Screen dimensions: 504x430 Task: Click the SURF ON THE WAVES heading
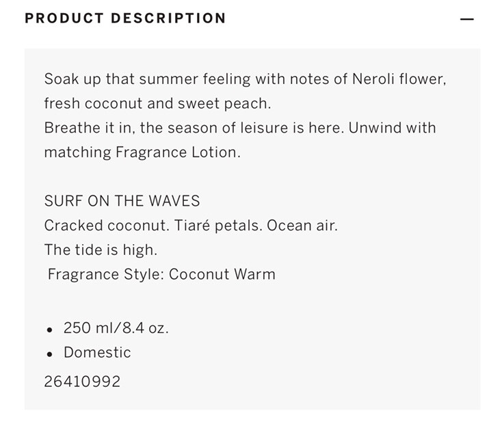122,201
